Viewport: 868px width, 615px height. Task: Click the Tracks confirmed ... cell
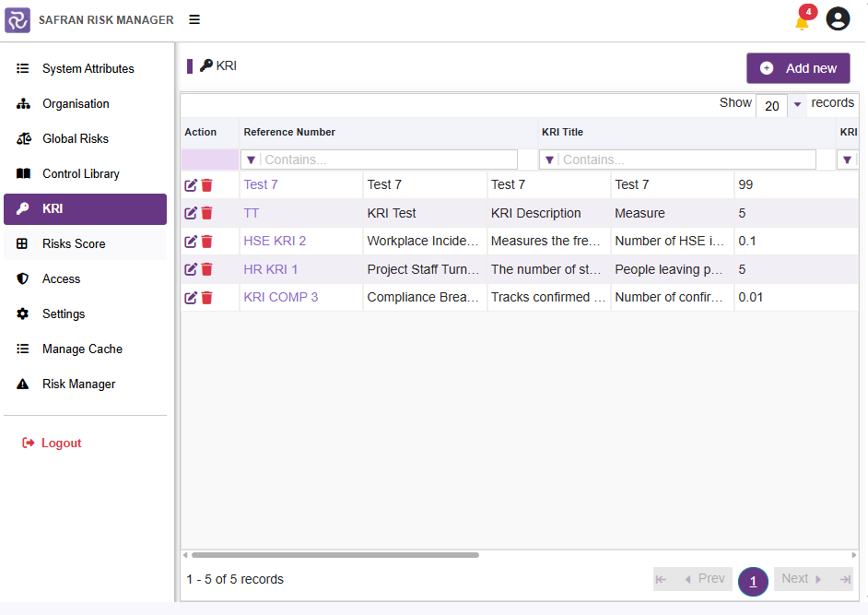548,297
